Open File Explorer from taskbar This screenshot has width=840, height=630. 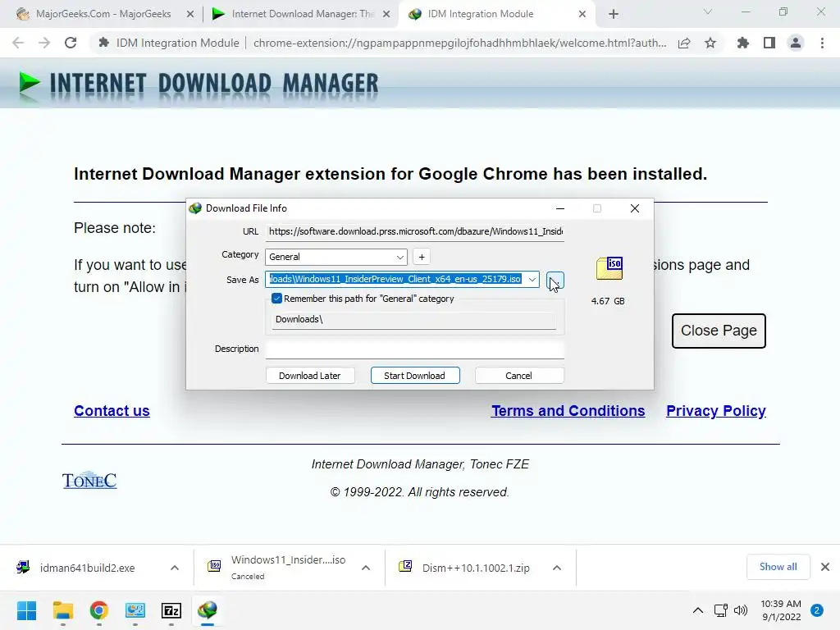[x=62, y=610]
